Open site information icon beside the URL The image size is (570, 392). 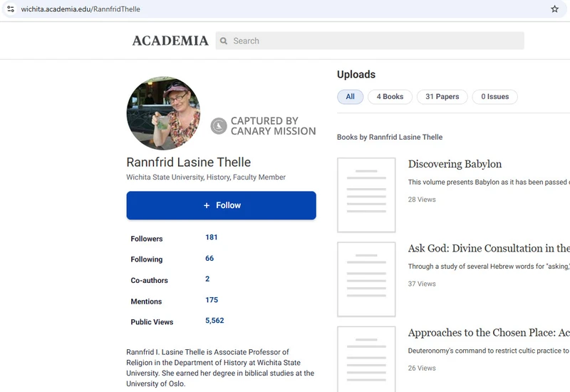[11, 9]
